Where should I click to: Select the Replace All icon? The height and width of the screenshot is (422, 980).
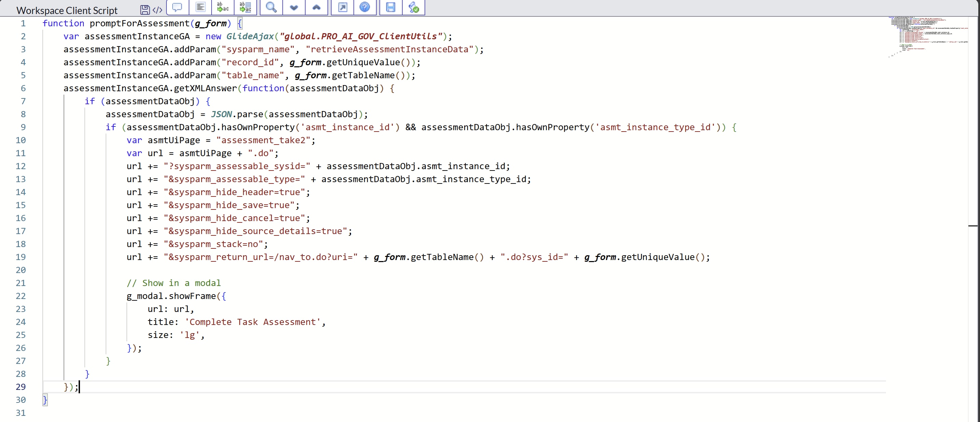245,8
